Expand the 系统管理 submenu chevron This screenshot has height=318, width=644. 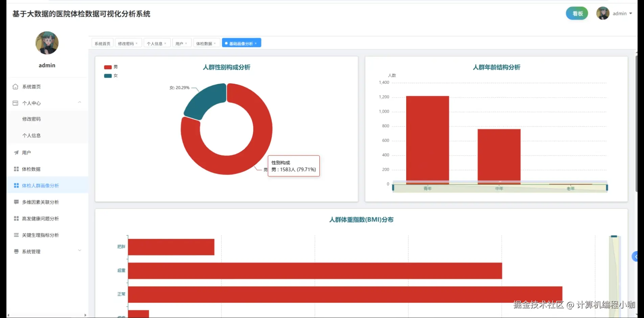pos(80,250)
